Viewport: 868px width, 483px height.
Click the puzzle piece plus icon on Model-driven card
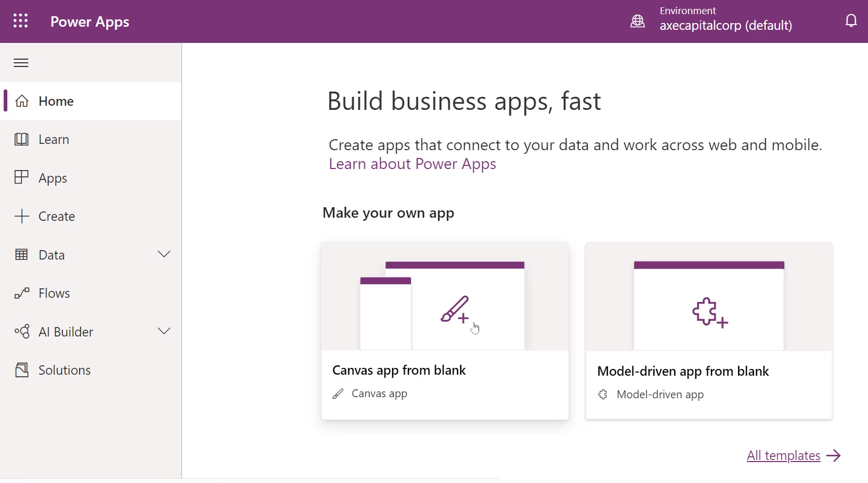tap(710, 312)
